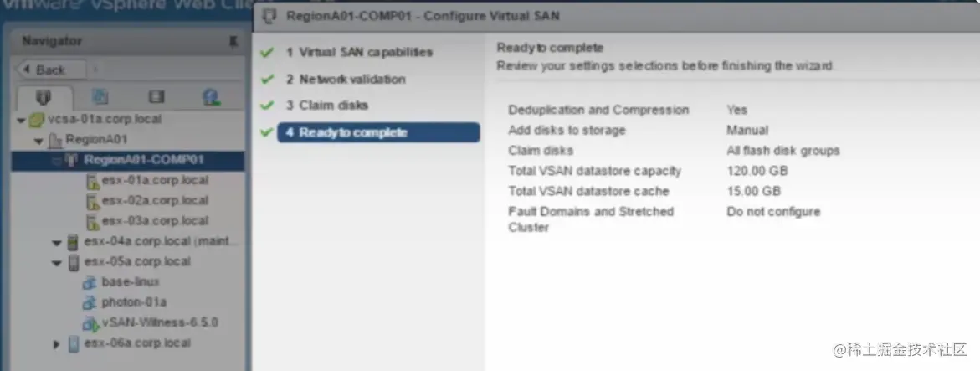Pin the Navigator panel
The height and width of the screenshot is (371, 980).
233,41
